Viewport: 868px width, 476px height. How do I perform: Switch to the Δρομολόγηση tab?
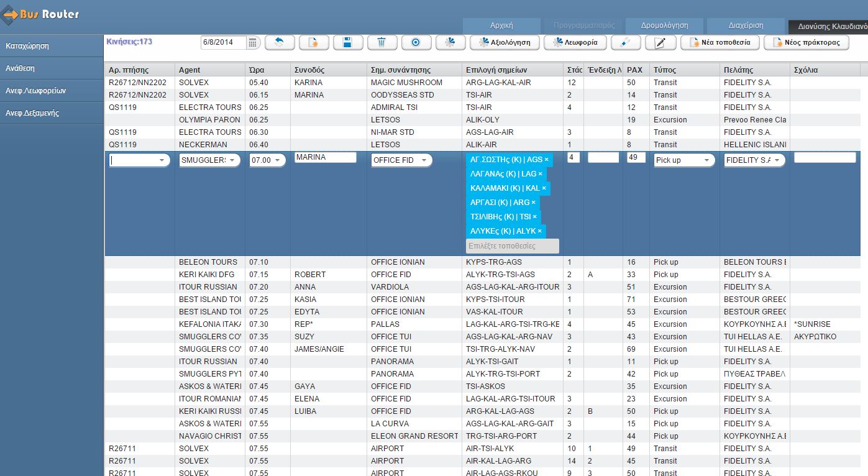click(665, 25)
